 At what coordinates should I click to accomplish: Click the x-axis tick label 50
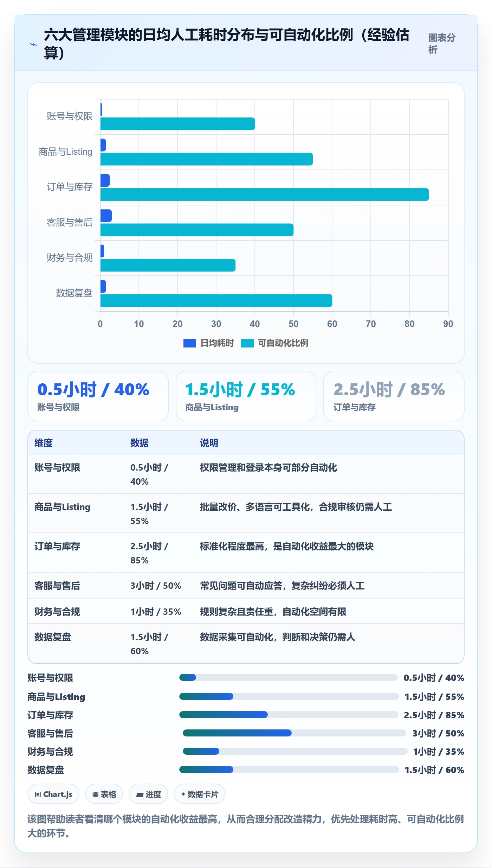pos(293,324)
